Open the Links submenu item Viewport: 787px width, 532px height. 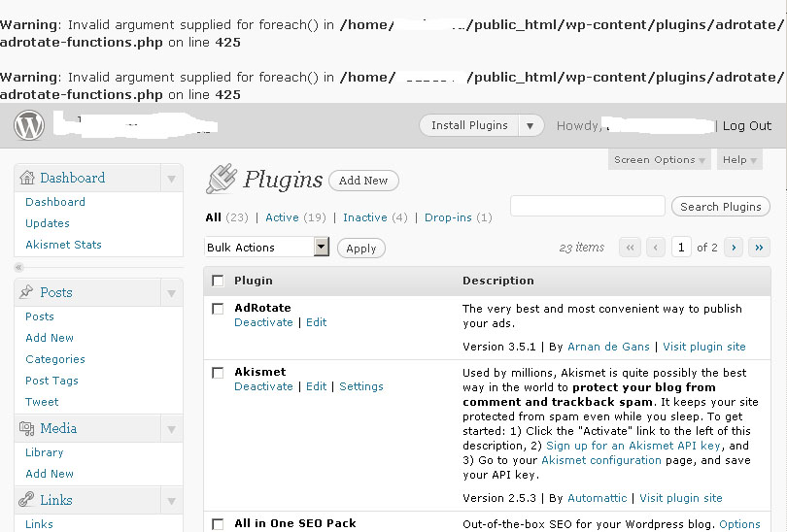click(x=39, y=524)
